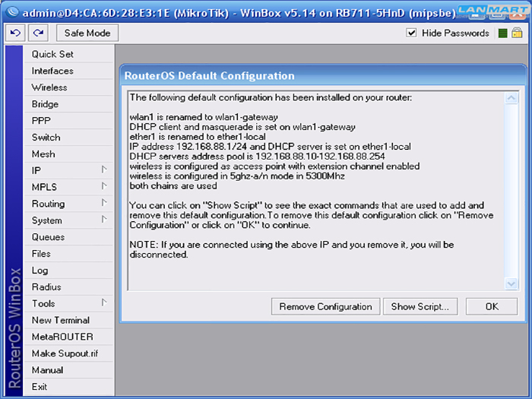This screenshot has height=399, width=532.
Task: Click the Undo arrow icon
Action: click(15, 33)
